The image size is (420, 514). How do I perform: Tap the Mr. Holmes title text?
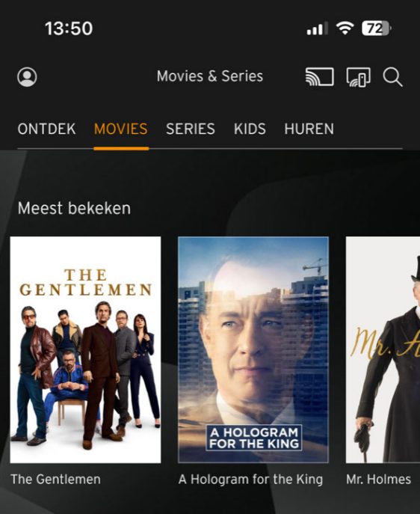point(378,480)
